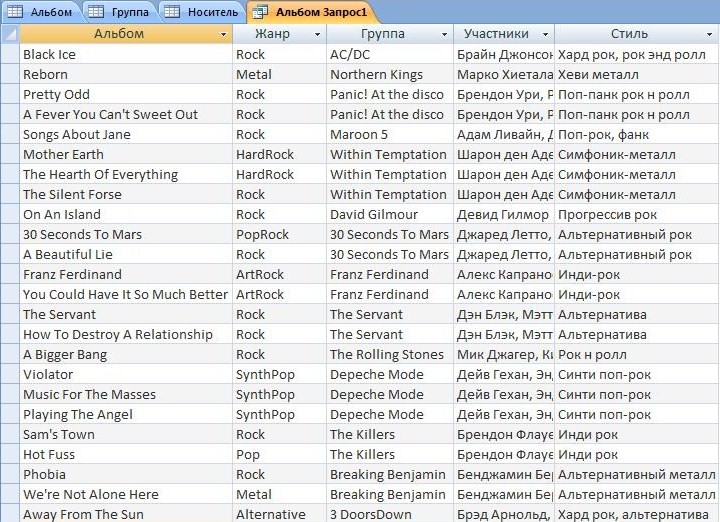The image size is (720, 522).
Task: Click the 'David Gilmour' group cell
Action: [x=390, y=214]
